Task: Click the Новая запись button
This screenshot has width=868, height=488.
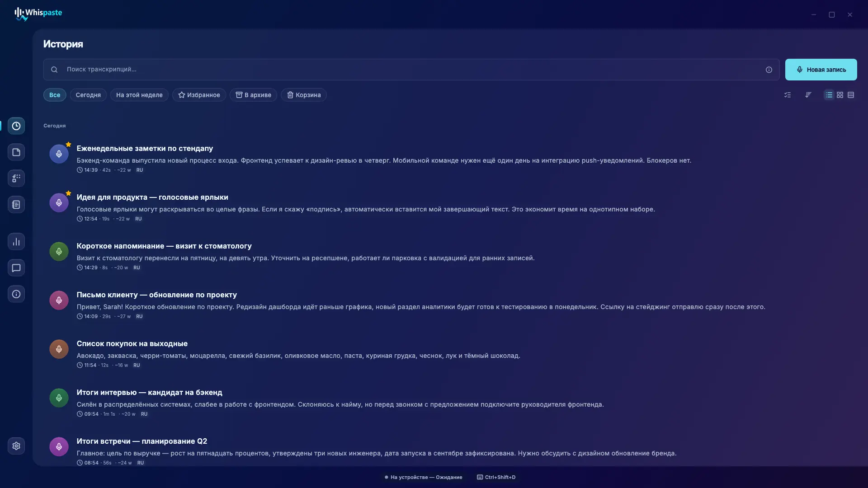Action: coord(821,70)
